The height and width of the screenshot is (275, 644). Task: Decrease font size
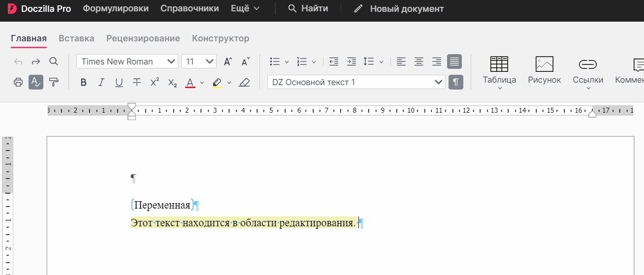[245, 61]
